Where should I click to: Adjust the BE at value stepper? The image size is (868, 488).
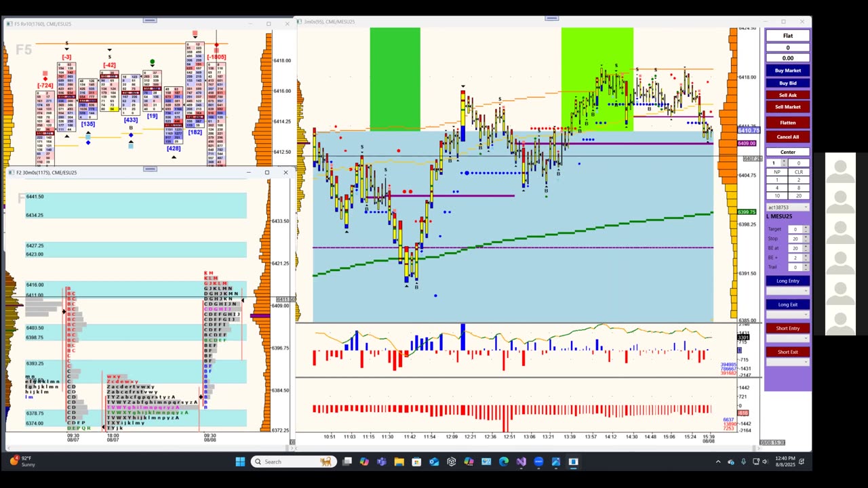[806, 248]
